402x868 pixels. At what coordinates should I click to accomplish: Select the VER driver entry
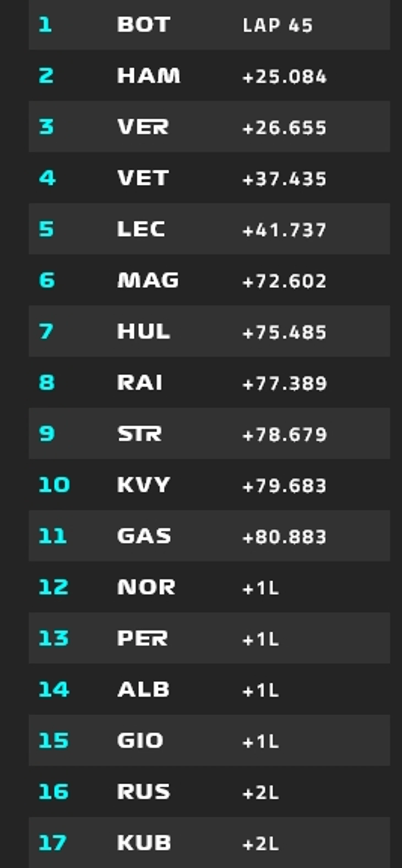coord(143,127)
